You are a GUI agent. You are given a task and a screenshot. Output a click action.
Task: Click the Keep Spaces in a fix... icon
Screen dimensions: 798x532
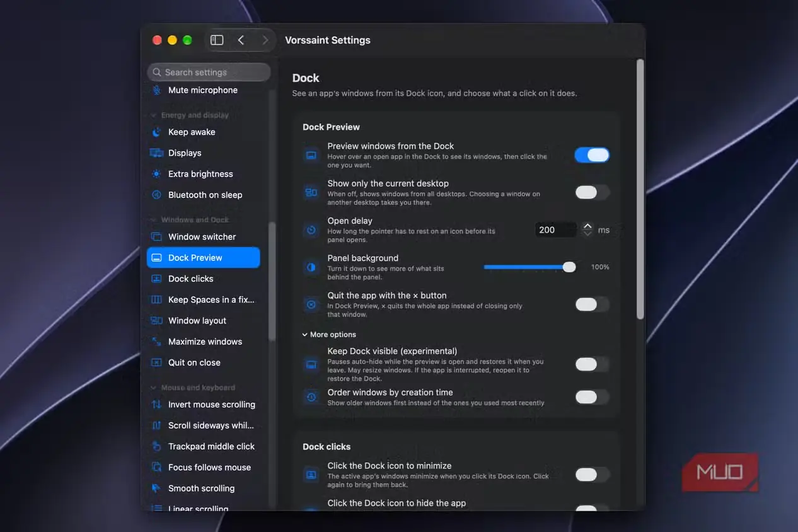[x=156, y=299]
